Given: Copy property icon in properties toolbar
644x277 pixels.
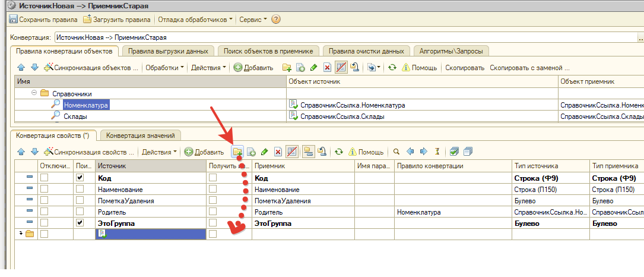Looking at the screenshot, I should pos(251,152).
